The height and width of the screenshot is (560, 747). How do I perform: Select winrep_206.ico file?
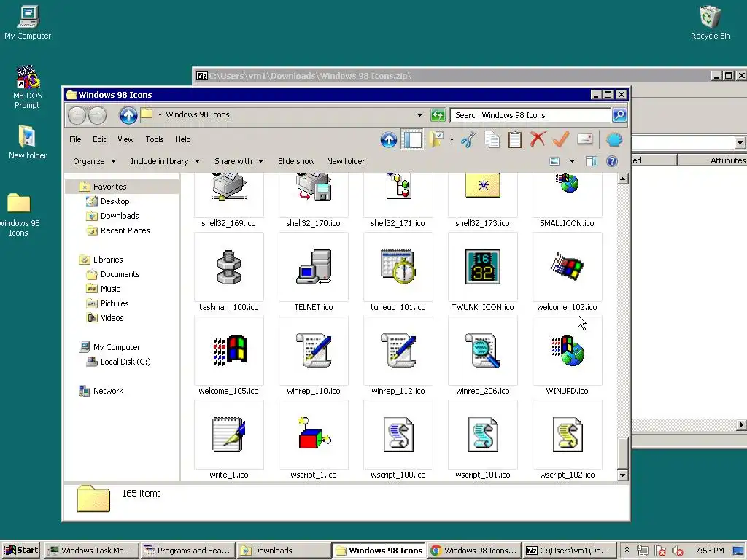coord(483,356)
